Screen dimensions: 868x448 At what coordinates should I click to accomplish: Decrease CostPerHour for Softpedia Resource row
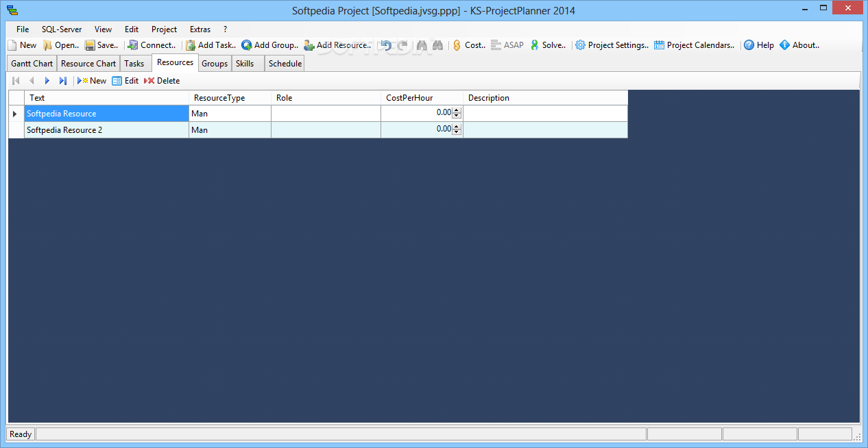point(457,116)
